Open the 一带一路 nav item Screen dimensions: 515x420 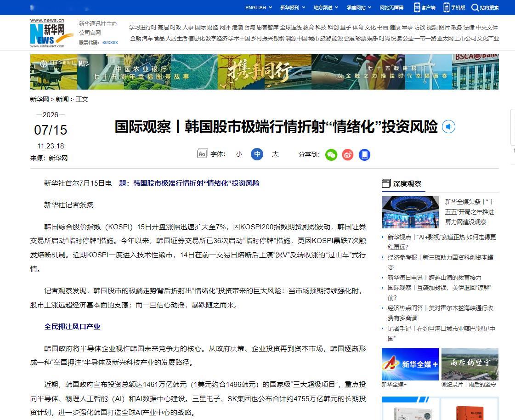click(x=426, y=39)
